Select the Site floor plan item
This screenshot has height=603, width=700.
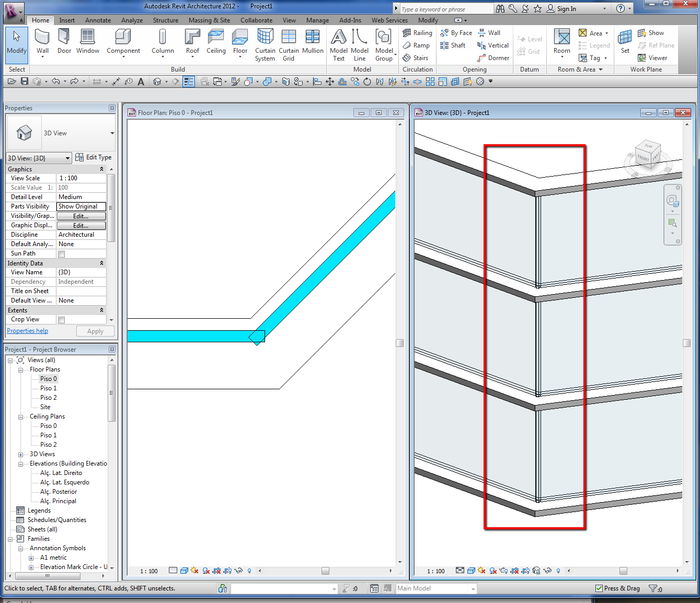45,407
